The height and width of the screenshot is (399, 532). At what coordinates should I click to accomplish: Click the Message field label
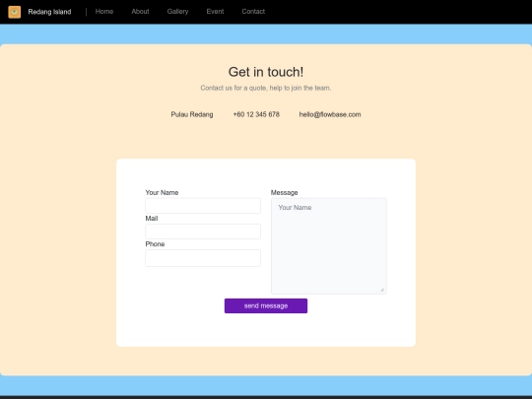pos(285,193)
